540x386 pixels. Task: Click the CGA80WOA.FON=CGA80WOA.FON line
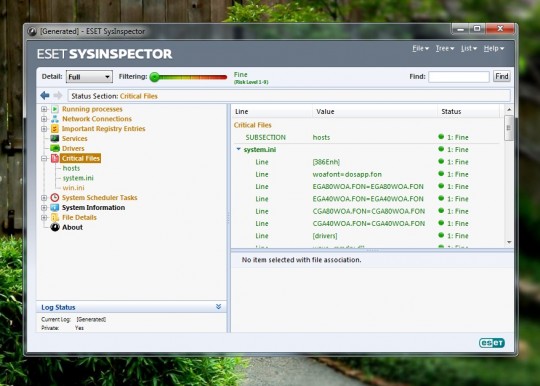[369, 211]
